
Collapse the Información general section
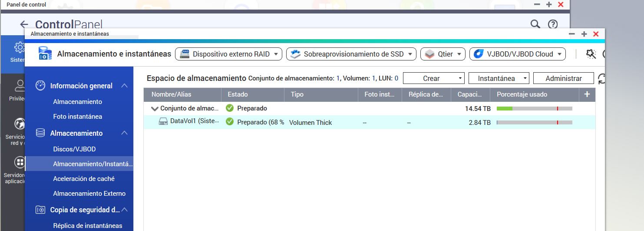point(124,86)
